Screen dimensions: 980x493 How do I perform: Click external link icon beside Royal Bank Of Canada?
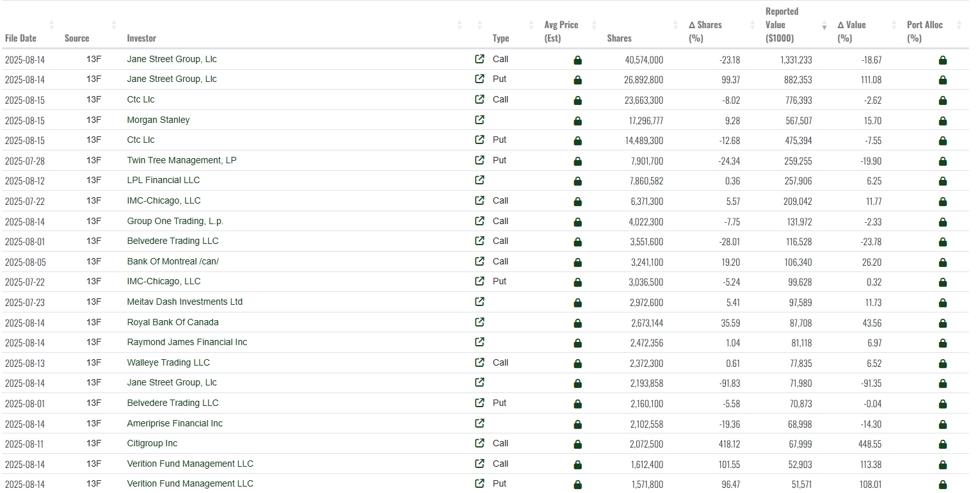click(x=479, y=322)
